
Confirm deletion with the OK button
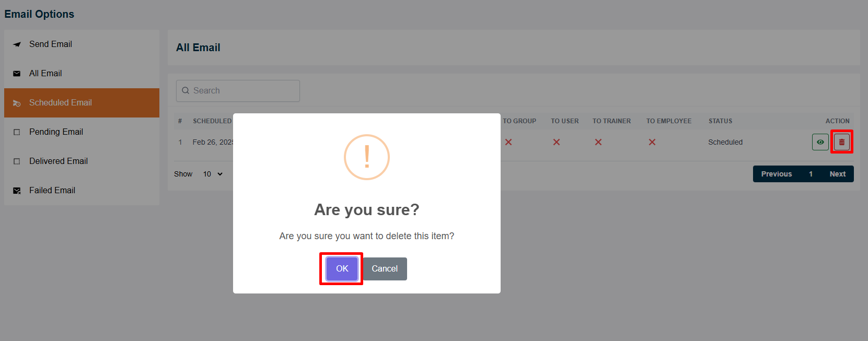[x=342, y=268]
